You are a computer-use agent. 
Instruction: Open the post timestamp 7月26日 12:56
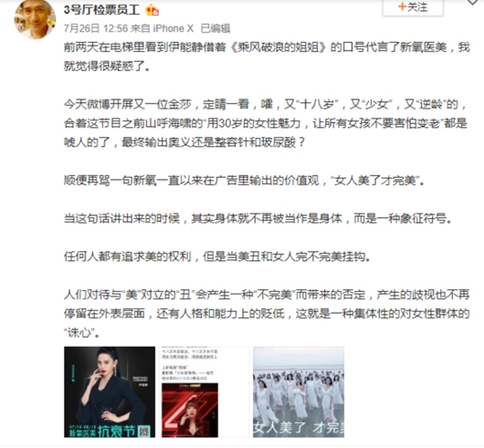click(x=96, y=28)
